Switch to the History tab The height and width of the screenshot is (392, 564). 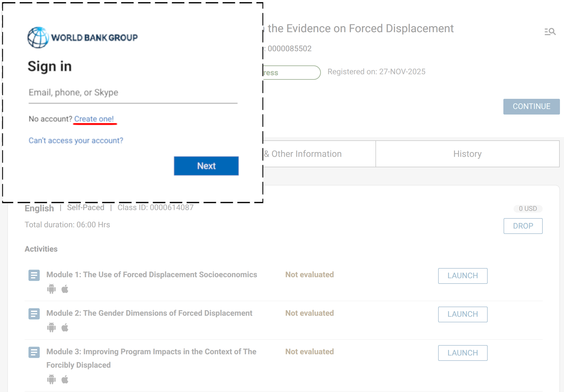point(467,154)
